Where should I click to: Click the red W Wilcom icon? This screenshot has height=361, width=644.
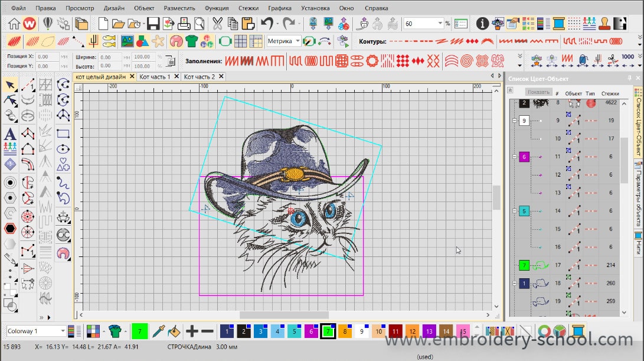click(29, 24)
